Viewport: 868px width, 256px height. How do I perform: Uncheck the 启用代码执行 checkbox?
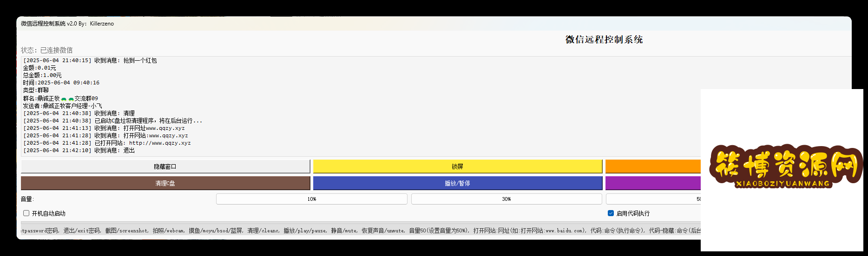click(611, 213)
